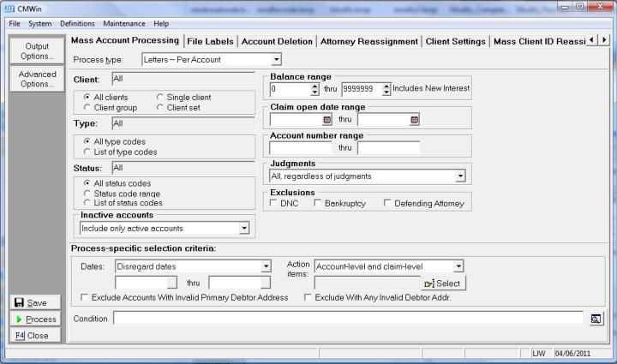617x364 pixels.
Task: Switch to the Attorney Reassignment tab
Action: [368, 41]
